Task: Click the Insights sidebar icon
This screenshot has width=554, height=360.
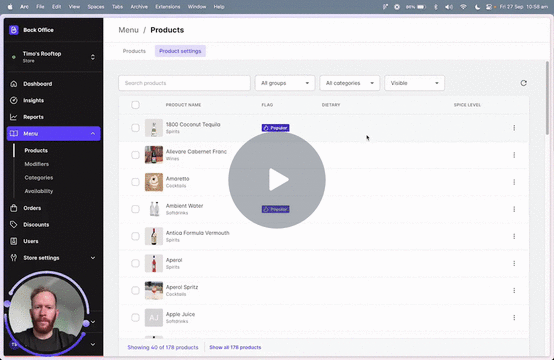Action: [14, 100]
